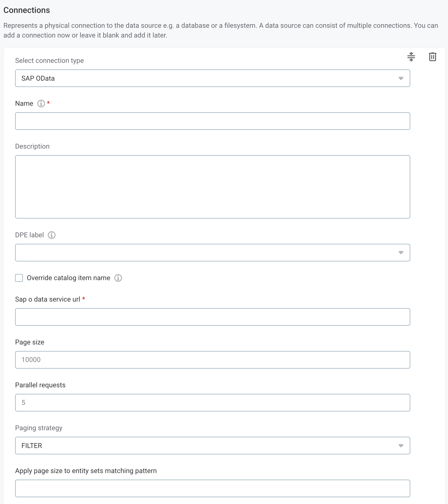Open the Paging strategy dropdown showing FILTER
This screenshot has width=448, height=504.
[212, 446]
